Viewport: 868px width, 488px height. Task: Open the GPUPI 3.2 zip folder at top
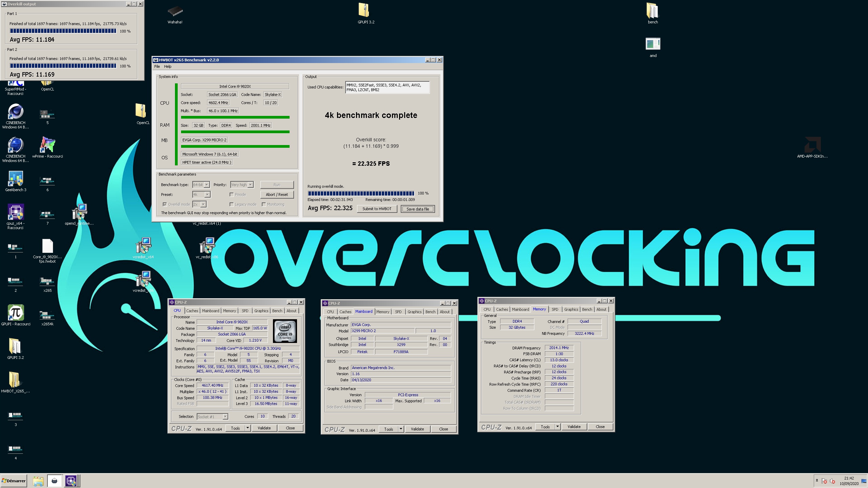click(x=366, y=14)
